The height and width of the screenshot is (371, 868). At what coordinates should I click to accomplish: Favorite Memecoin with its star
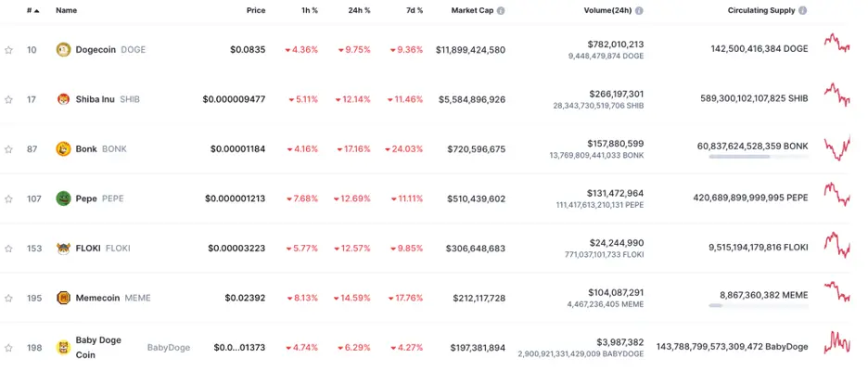pos(9,298)
